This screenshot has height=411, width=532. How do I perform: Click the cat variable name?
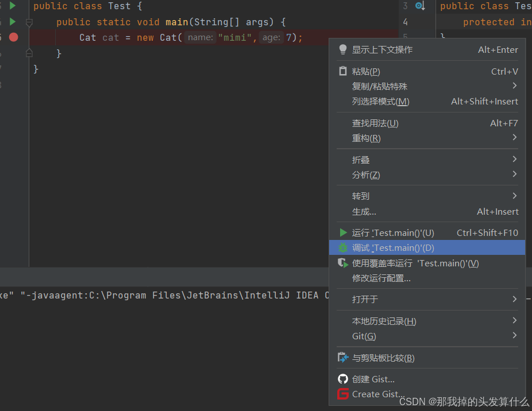tap(111, 37)
